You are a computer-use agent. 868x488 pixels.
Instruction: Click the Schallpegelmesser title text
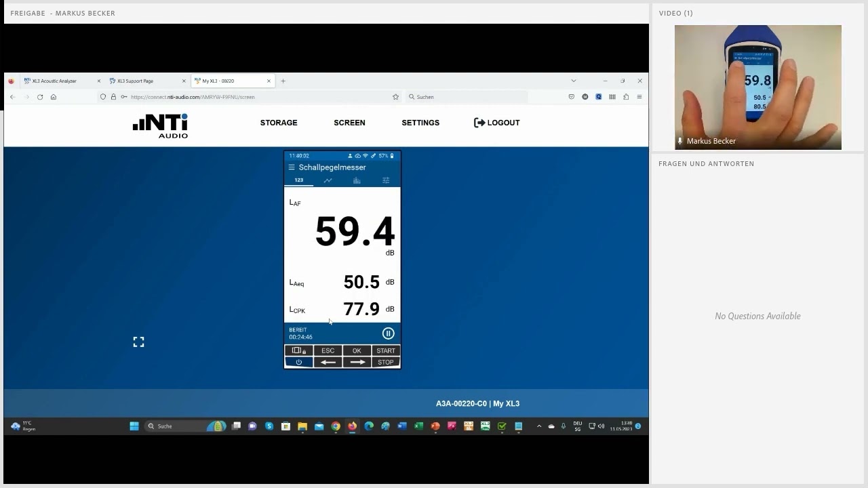(x=332, y=167)
